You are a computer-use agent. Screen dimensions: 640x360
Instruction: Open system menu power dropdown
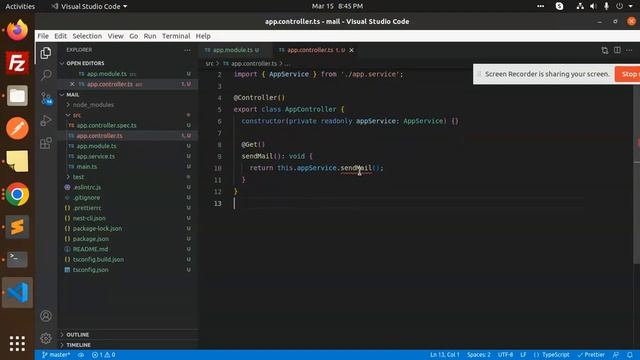click(x=624, y=6)
